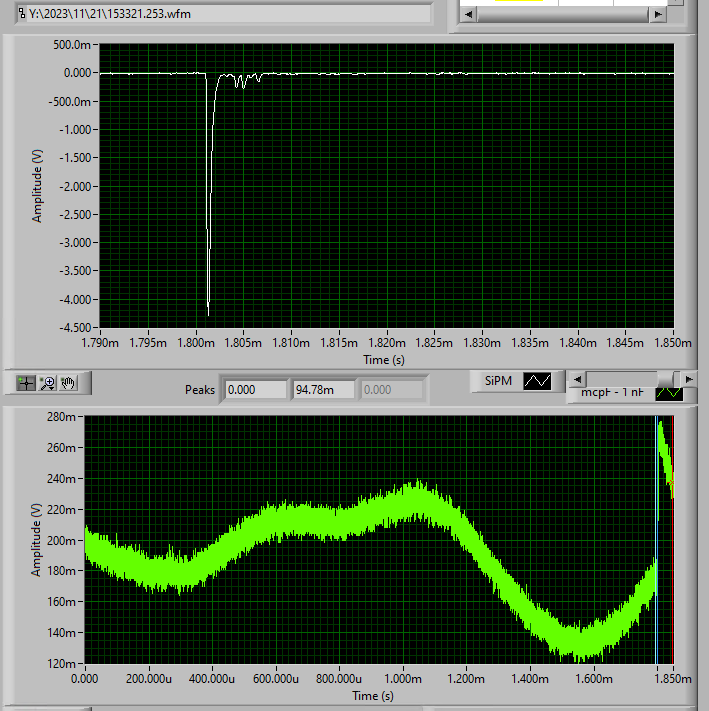Click the SiPM legend label
This screenshot has height=711, width=709.
point(498,381)
